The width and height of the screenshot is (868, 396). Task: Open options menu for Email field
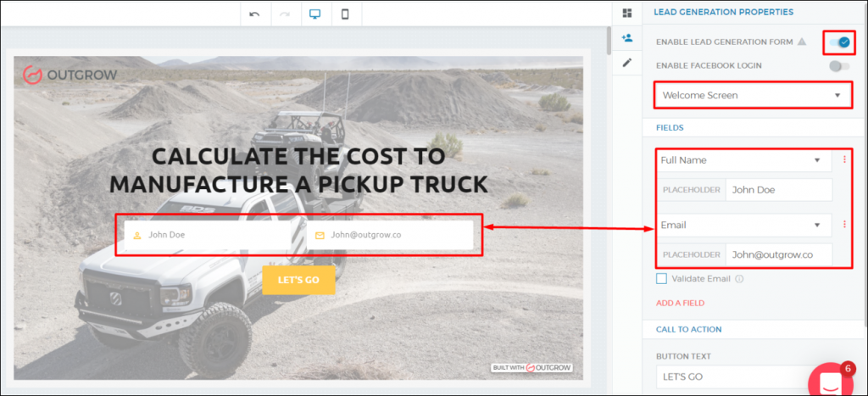point(844,225)
